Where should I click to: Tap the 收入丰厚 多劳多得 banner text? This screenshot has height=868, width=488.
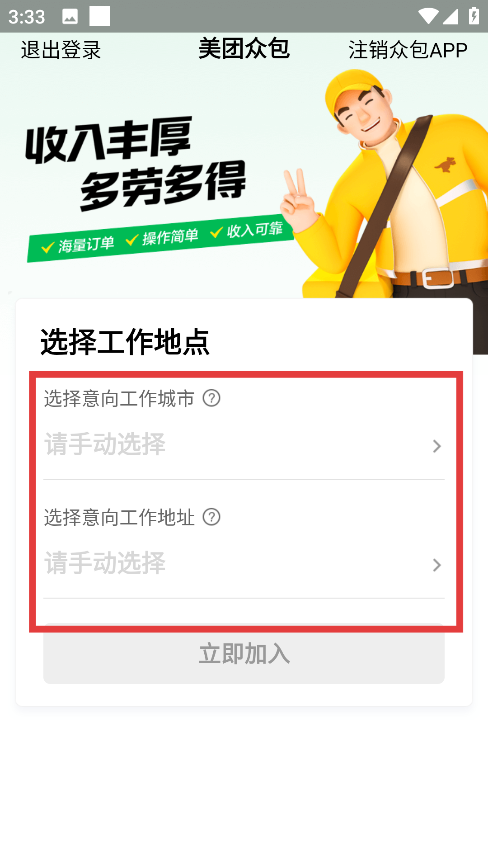point(136,164)
